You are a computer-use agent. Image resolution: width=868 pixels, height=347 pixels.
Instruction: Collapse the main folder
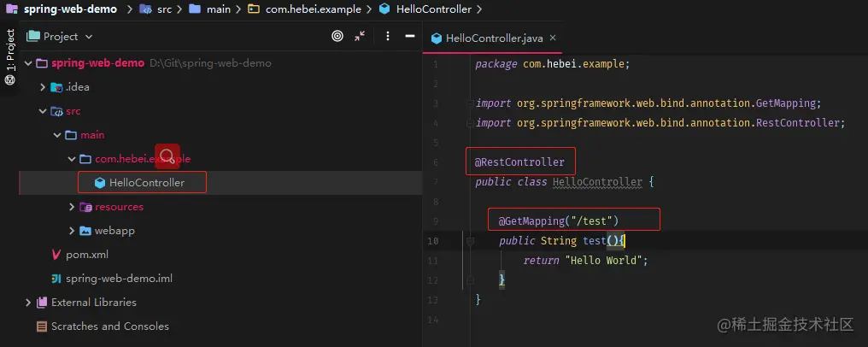tap(57, 135)
